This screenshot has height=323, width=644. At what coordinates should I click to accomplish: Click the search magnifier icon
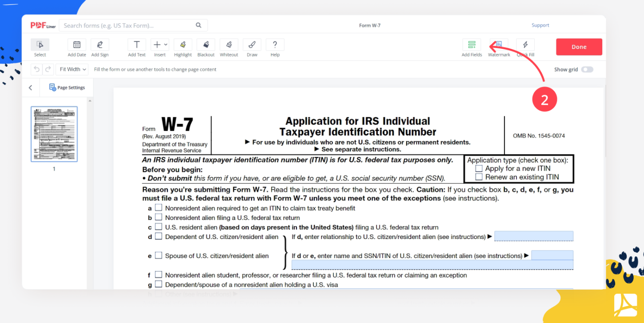[199, 25]
